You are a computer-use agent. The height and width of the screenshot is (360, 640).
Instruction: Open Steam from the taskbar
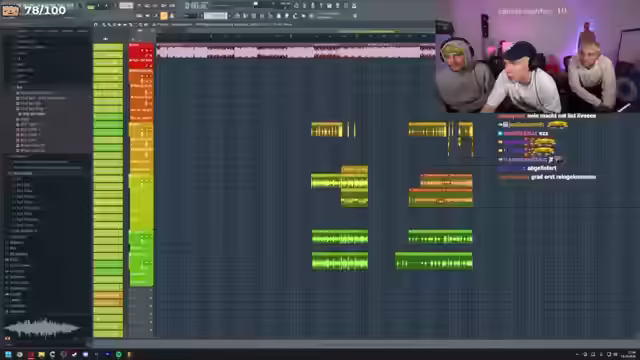click(74, 354)
